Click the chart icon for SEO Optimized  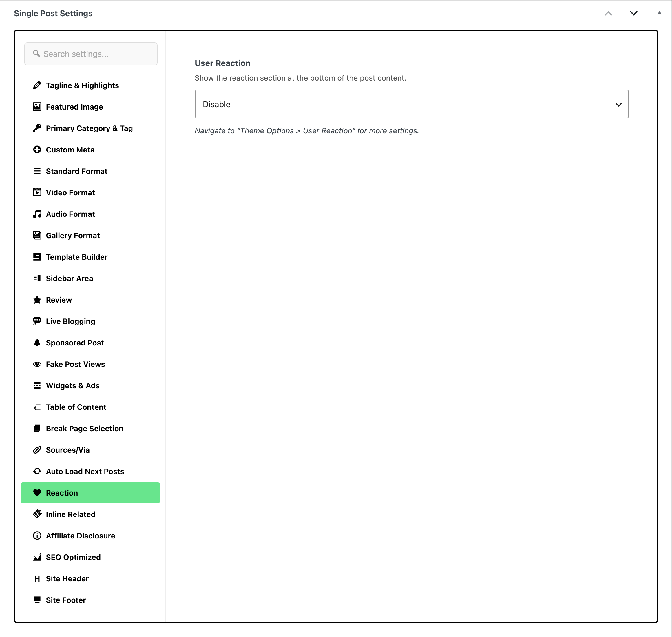[37, 557]
